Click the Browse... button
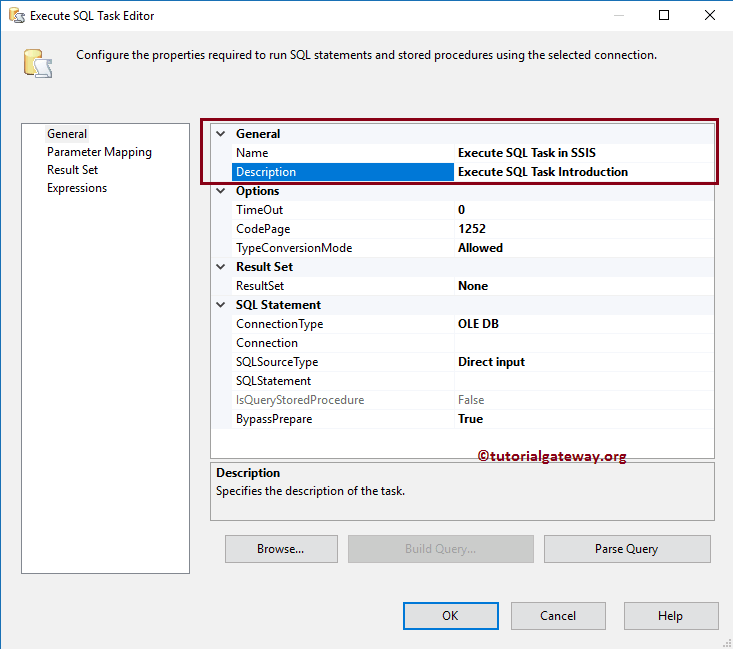The image size is (733, 649). point(281,549)
